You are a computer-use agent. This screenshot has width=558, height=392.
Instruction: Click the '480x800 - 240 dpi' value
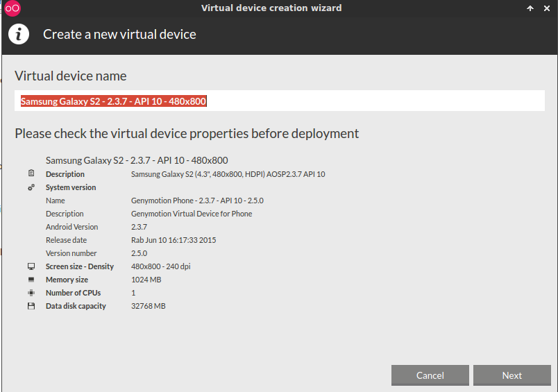pyautogui.click(x=161, y=266)
